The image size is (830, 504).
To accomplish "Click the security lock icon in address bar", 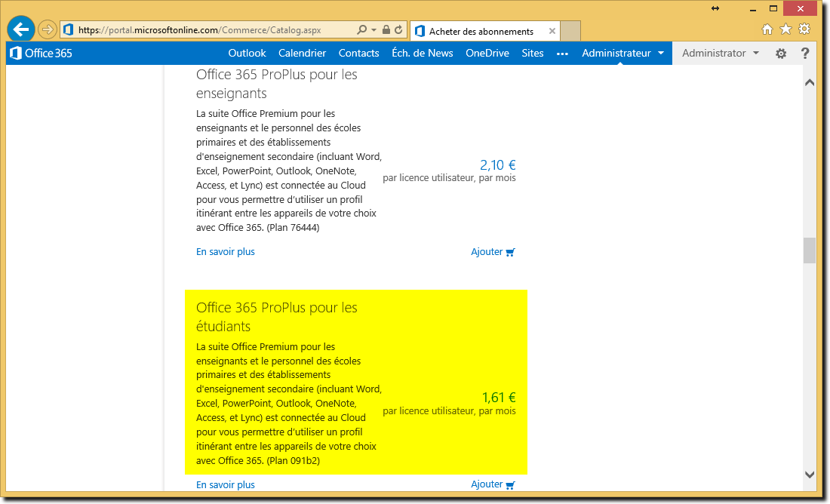I will point(386,29).
